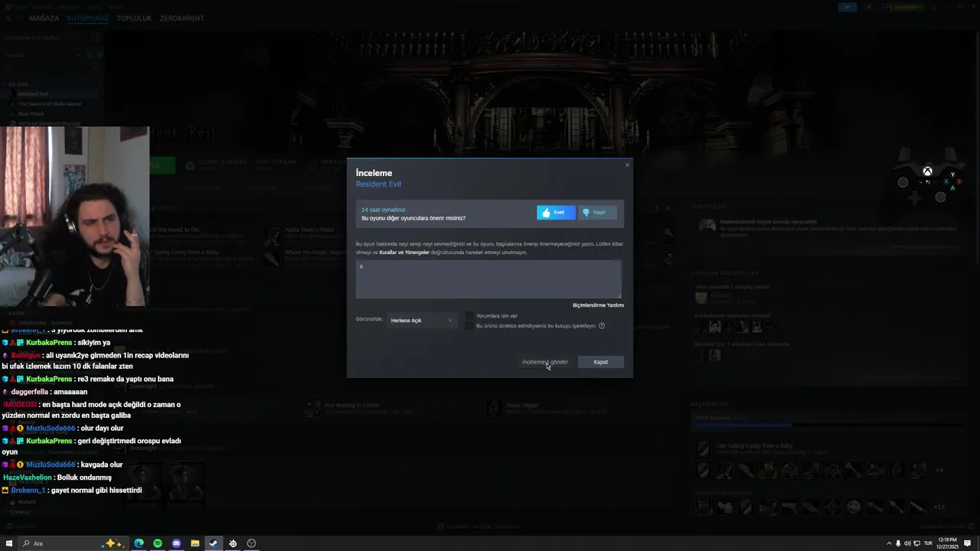Close the İnceleme dialog with X
980x551 pixels.
(627, 165)
